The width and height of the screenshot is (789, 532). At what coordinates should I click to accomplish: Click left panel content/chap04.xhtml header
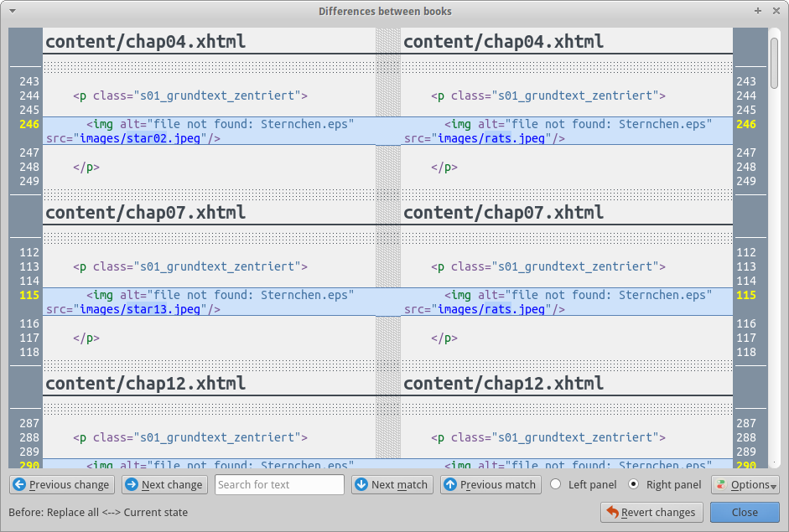tap(145, 42)
